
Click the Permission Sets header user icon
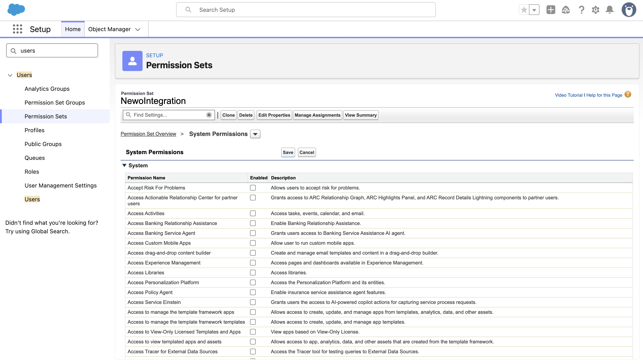[132, 61]
